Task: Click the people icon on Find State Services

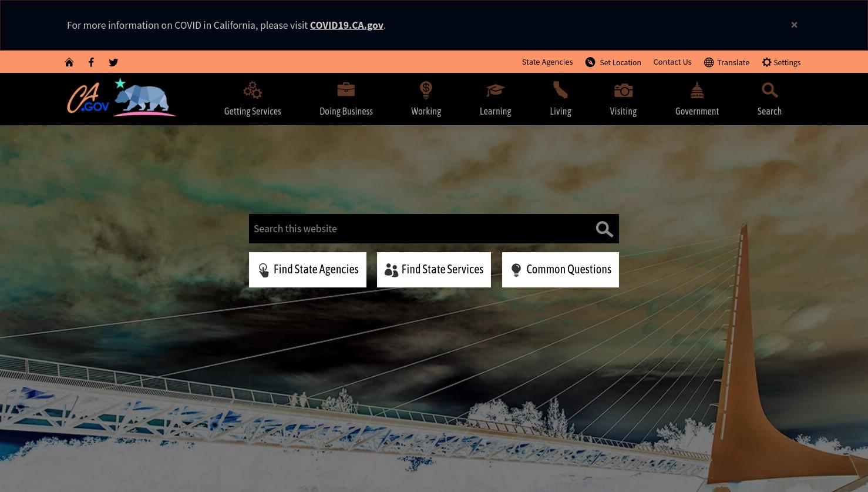Action: pyautogui.click(x=391, y=270)
